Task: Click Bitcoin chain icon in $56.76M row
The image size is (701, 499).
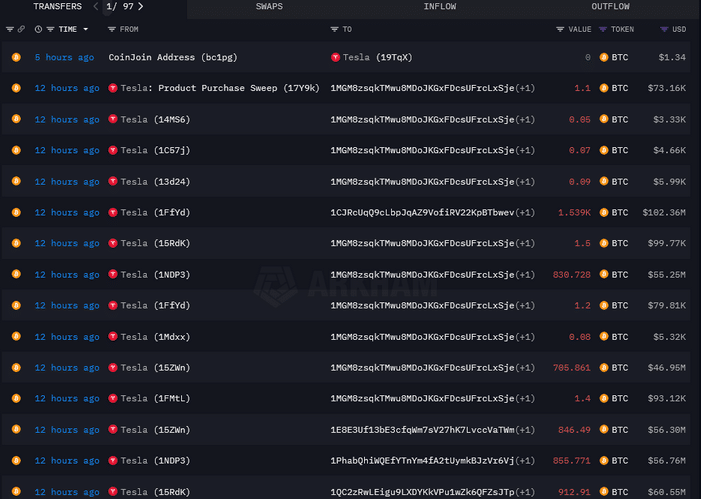Action: [x=16, y=460]
